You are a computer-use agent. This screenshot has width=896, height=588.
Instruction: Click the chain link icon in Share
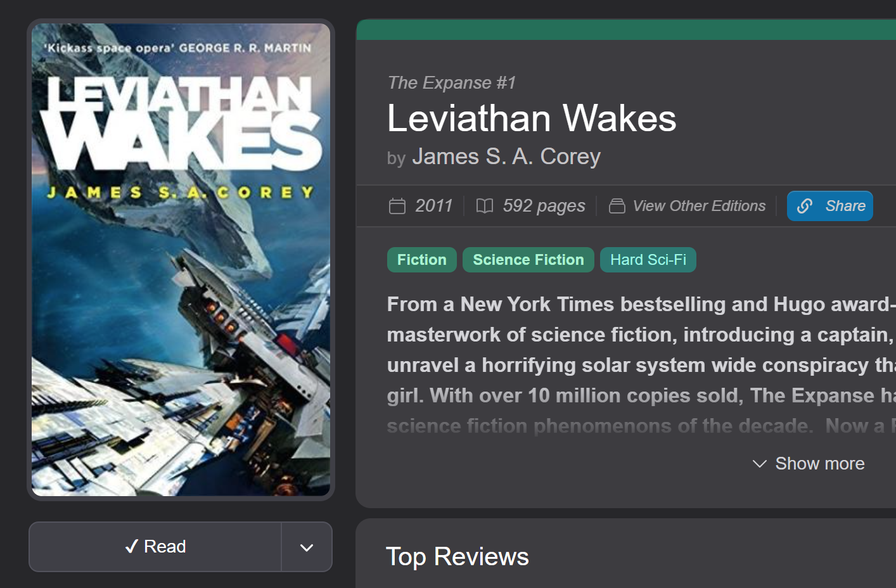click(805, 206)
